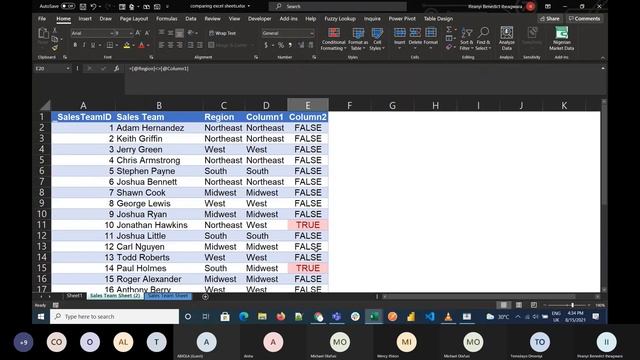Click the Fill Color yellow swatch
640x360 pixels.
pos(127,45)
